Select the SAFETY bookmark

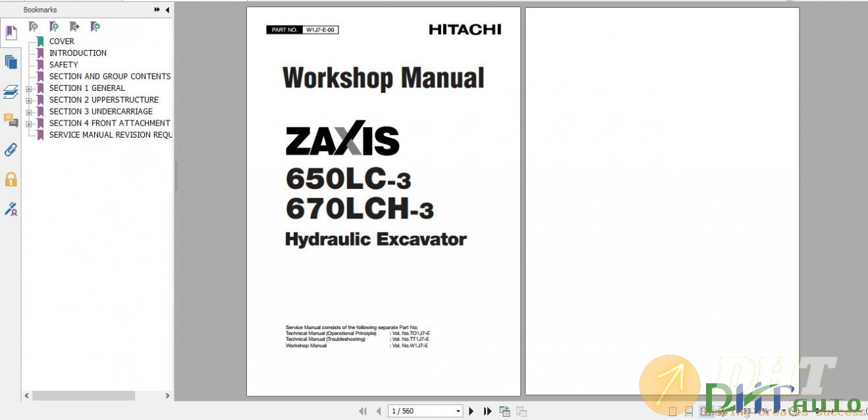63,65
